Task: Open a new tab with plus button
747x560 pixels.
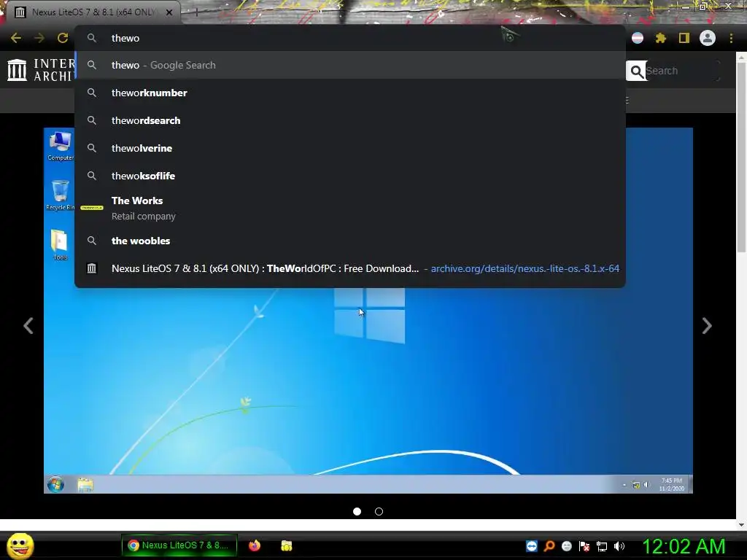Action: (x=196, y=12)
